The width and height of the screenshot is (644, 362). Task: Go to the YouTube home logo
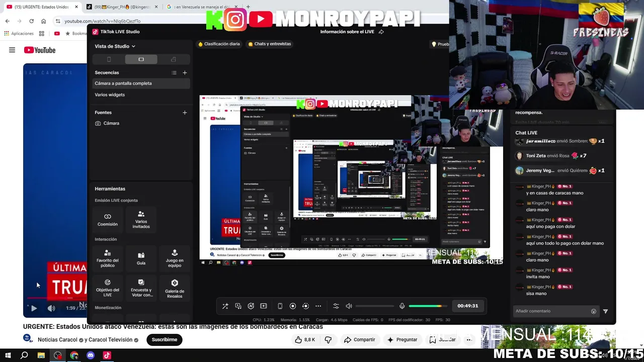[x=40, y=50]
